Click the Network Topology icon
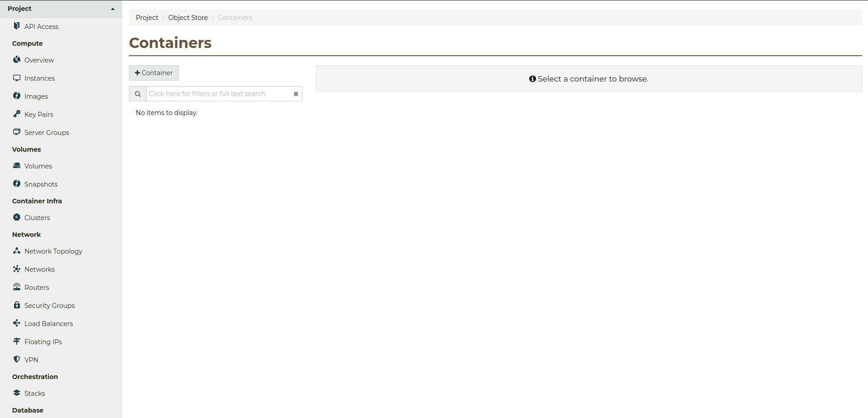Screen dimensions: 868x418 click(17, 250)
